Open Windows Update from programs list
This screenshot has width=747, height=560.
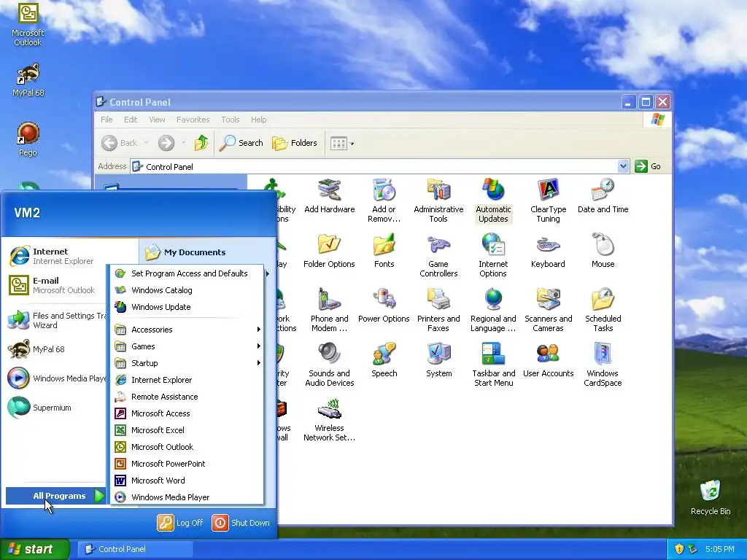tap(187, 307)
